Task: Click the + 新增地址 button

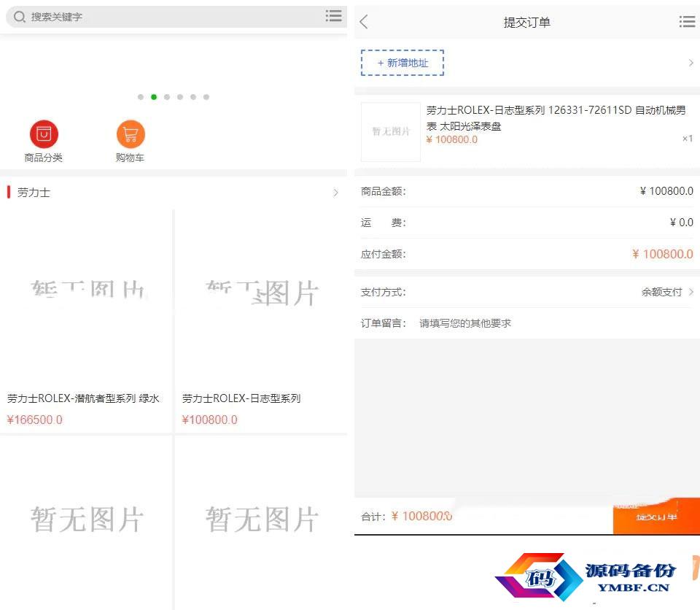Action: [402, 63]
